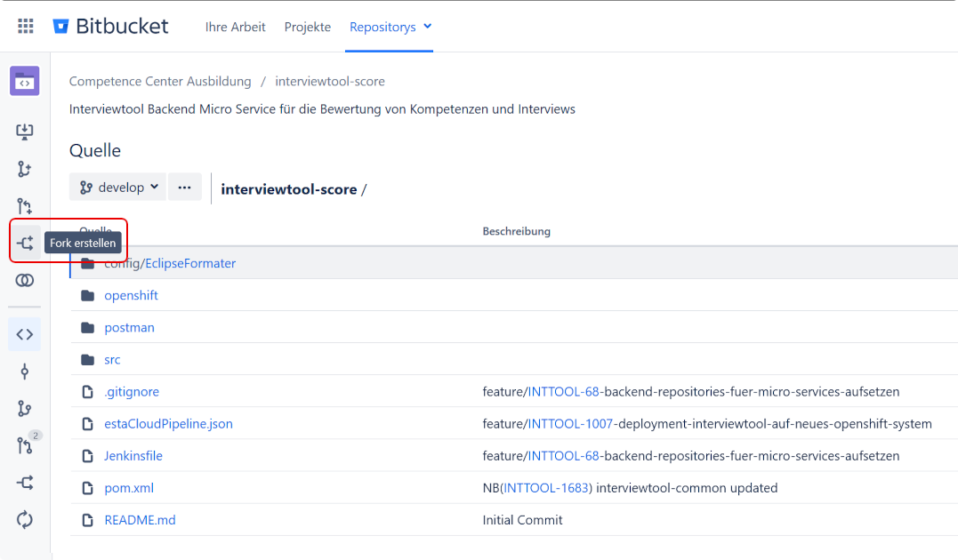Select the Repositorys navigation item

click(382, 27)
